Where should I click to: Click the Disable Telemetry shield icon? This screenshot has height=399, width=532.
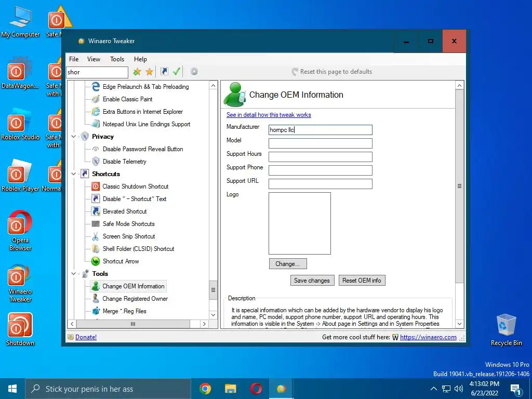pos(96,162)
